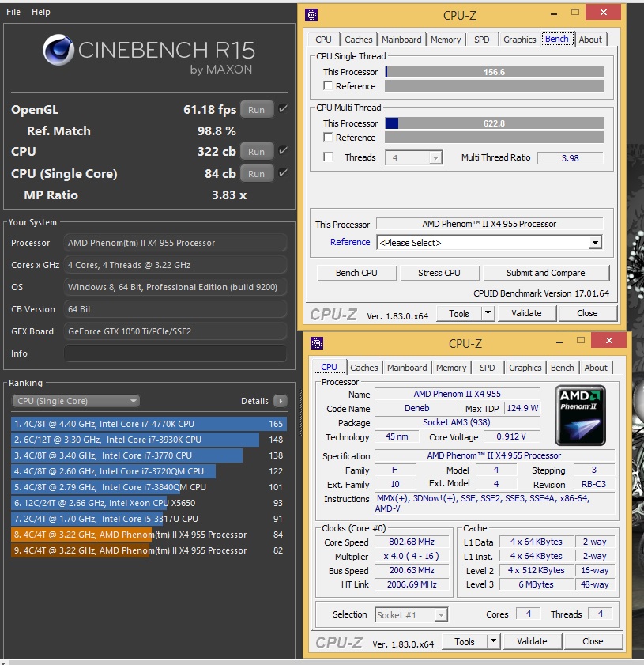Click the empty single thread Reference bar
Screen dimensions: 644x665
pyautogui.click(x=494, y=85)
